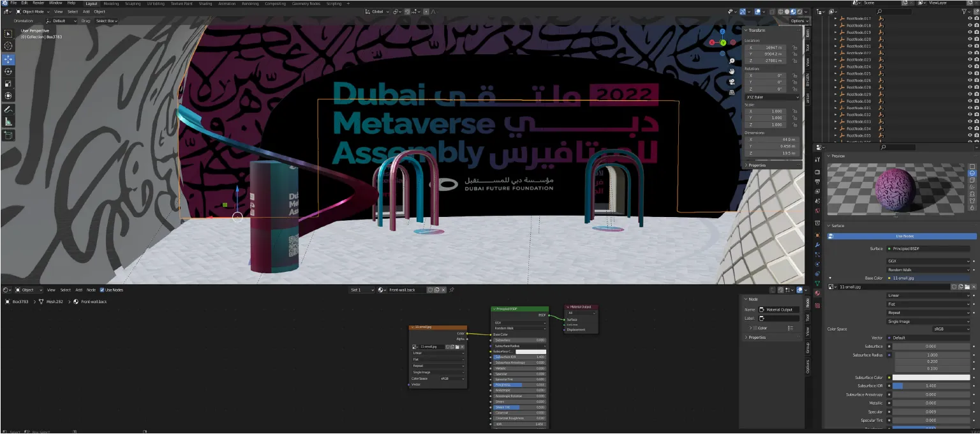Open the Object Data properties green triangle tab
Image resolution: width=980 pixels, height=434 pixels.
pyautogui.click(x=817, y=283)
